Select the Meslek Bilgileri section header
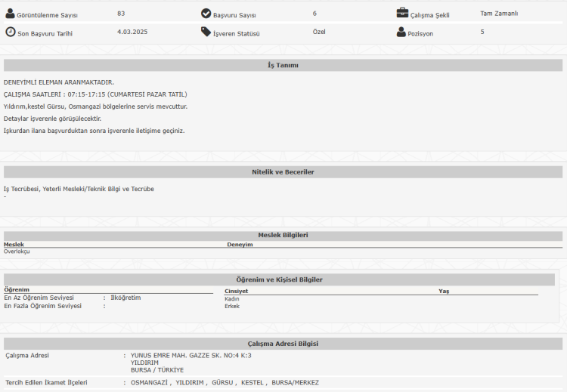The image size is (567, 392). click(283, 235)
